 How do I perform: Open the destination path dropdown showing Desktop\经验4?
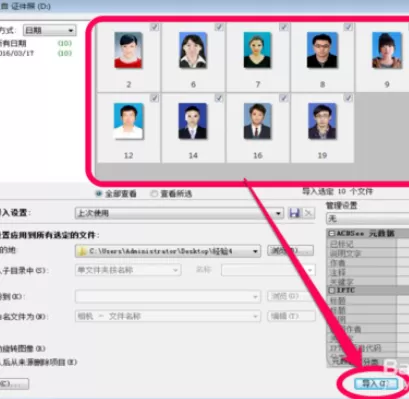click(x=168, y=251)
